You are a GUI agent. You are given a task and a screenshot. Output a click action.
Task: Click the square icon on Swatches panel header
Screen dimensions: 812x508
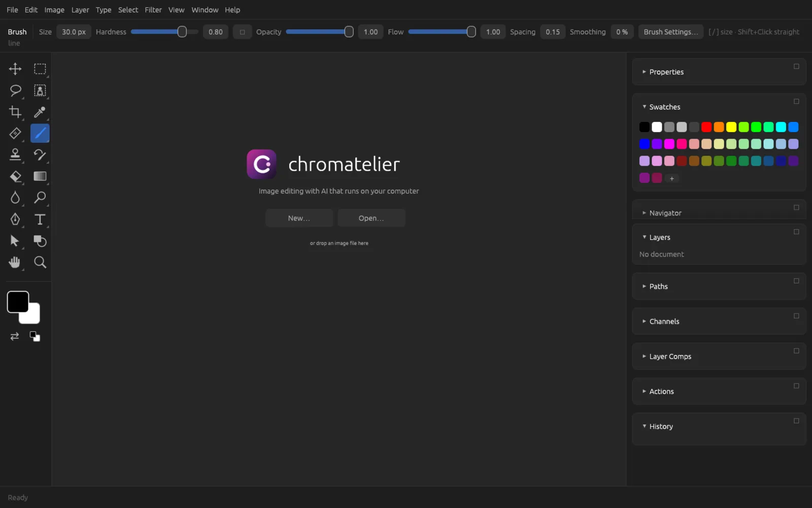click(x=796, y=102)
